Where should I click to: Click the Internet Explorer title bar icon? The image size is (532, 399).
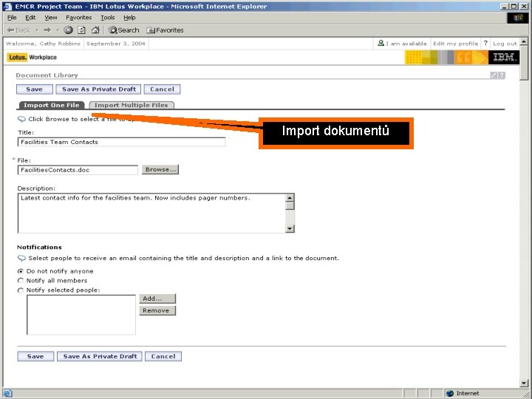tap(7, 6)
